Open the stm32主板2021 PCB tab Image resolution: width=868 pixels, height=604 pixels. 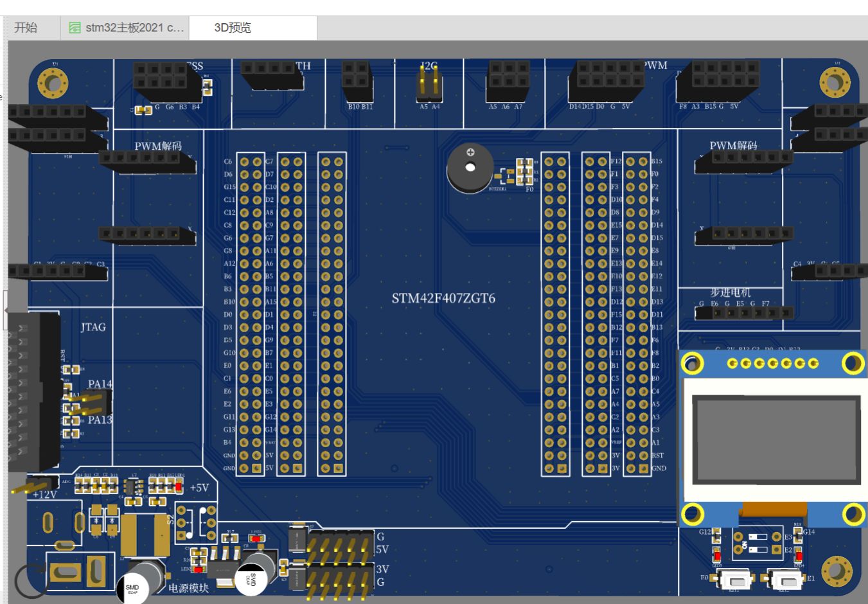tap(127, 28)
